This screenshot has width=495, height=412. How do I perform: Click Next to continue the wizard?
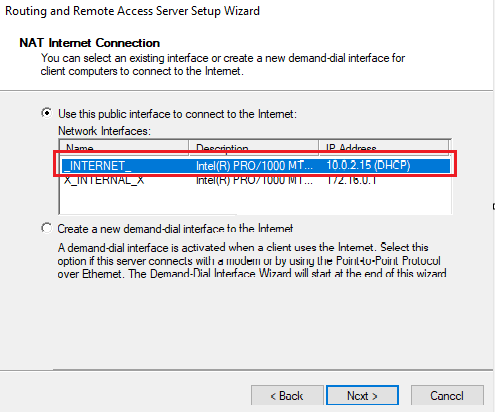[x=362, y=396]
